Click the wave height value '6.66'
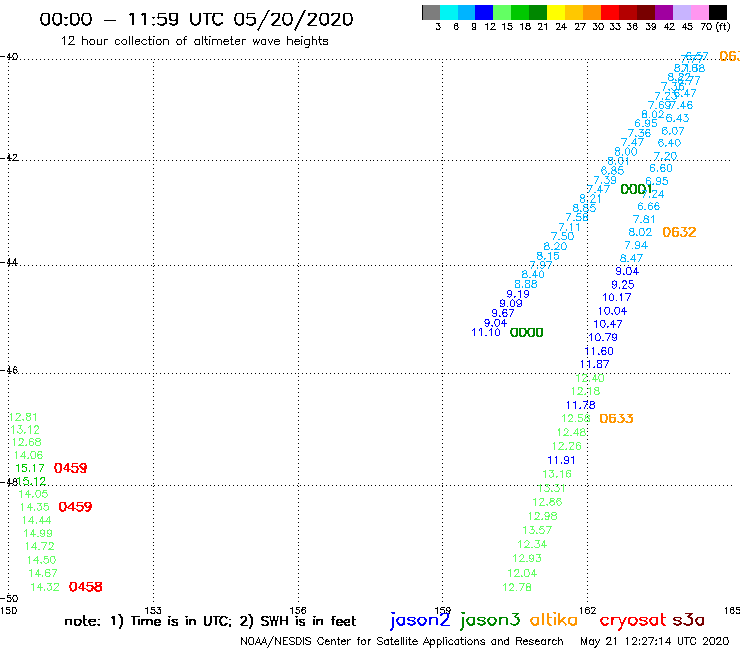Image resolution: width=740 pixels, height=650 pixels. [648, 207]
